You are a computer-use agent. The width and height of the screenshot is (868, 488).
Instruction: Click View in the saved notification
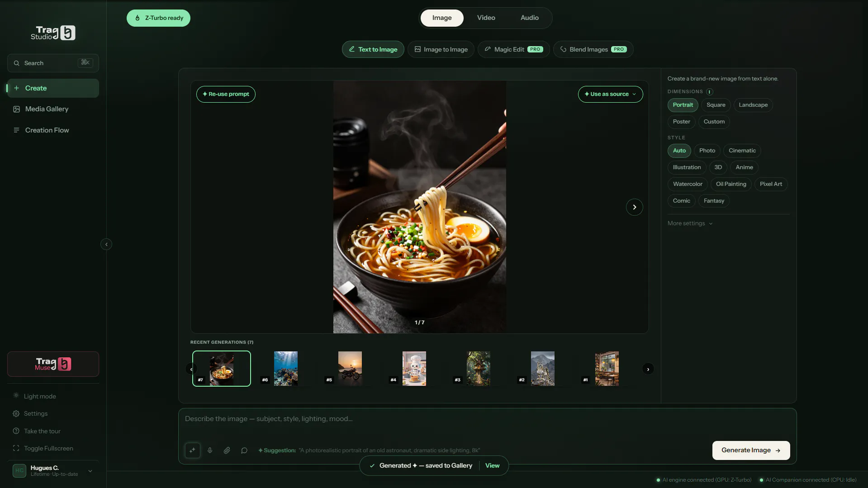(493, 466)
